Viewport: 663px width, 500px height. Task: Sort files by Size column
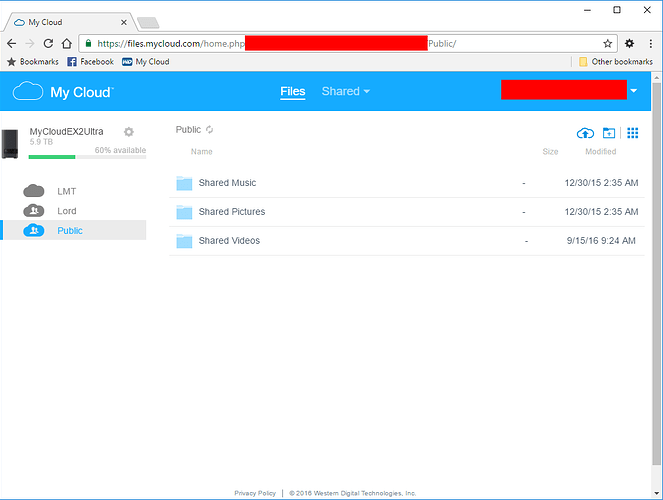click(551, 151)
